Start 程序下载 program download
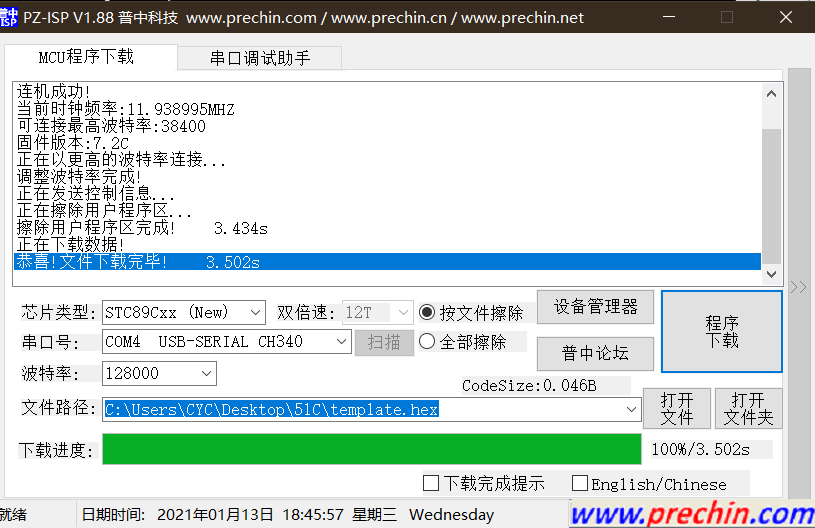This screenshot has height=528, width=815. 721,332
